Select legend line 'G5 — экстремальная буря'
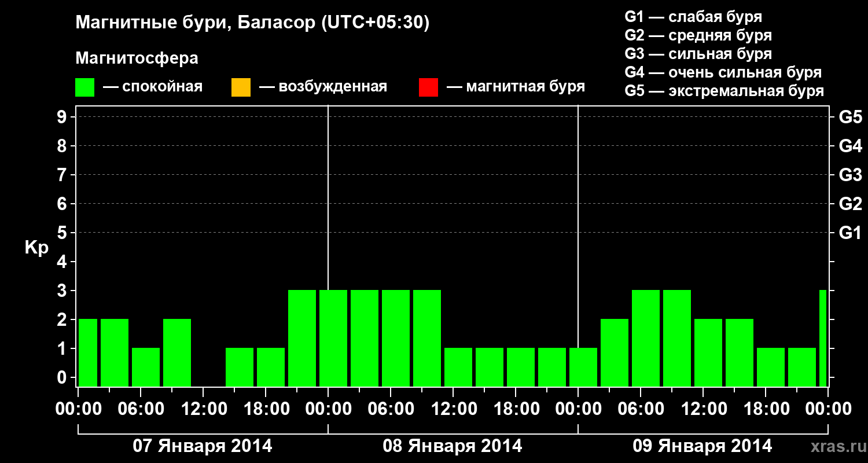 724,91
